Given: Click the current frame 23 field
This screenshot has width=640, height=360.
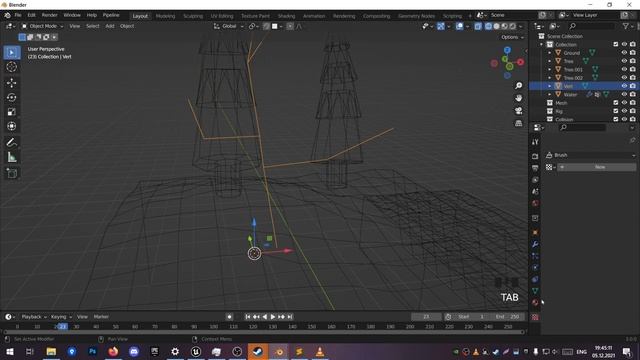Looking at the screenshot, I should point(426,317).
